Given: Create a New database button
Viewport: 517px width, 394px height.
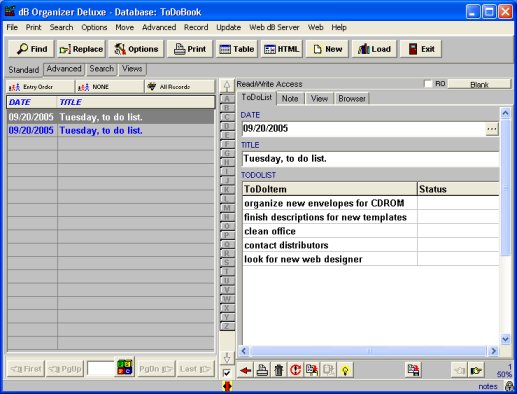Looking at the screenshot, I should [327, 49].
